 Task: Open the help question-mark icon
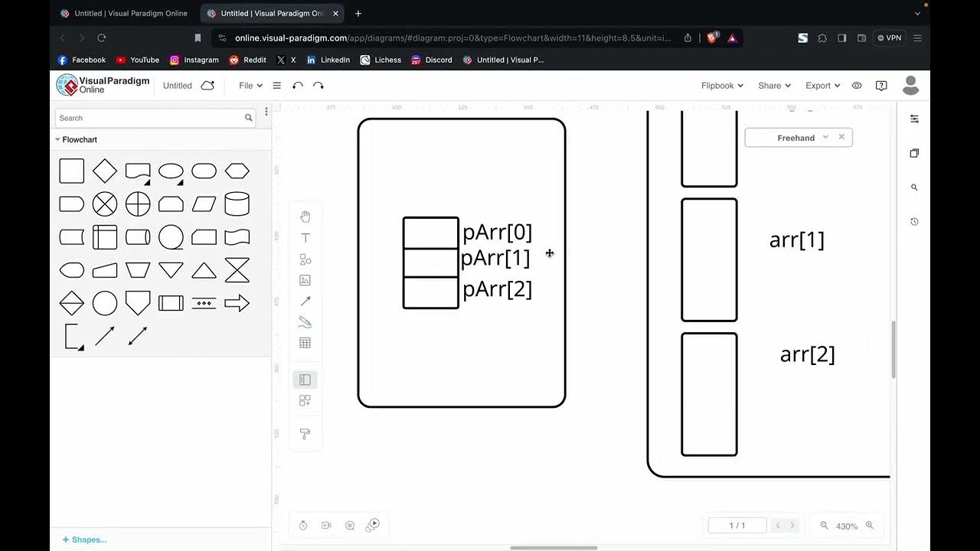click(881, 86)
